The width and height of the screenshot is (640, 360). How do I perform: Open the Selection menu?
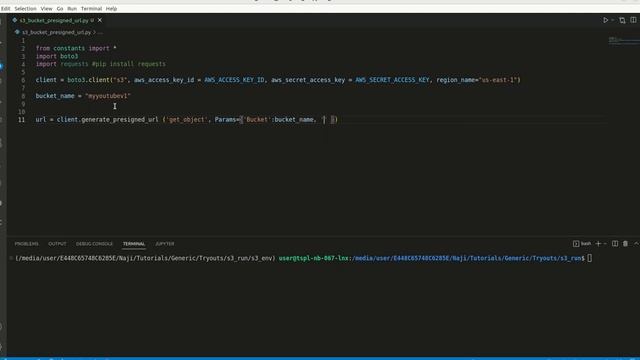click(25, 9)
